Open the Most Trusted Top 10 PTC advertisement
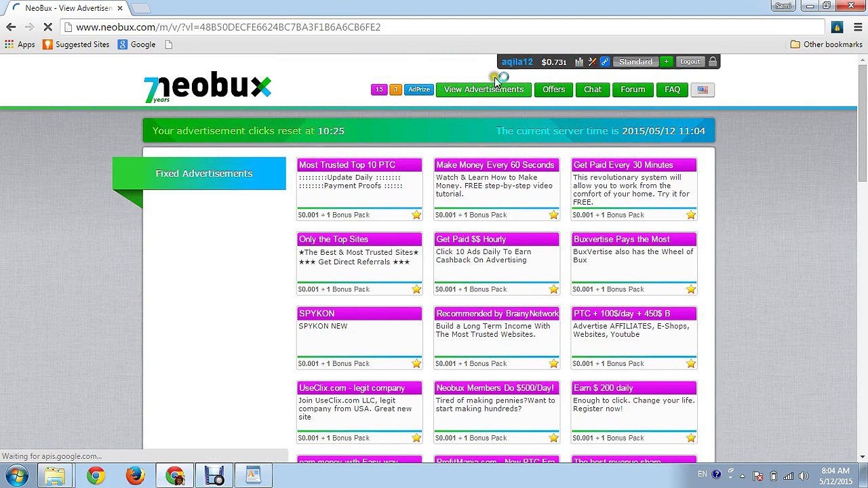Image resolution: width=868 pixels, height=488 pixels. [x=359, y=189]
